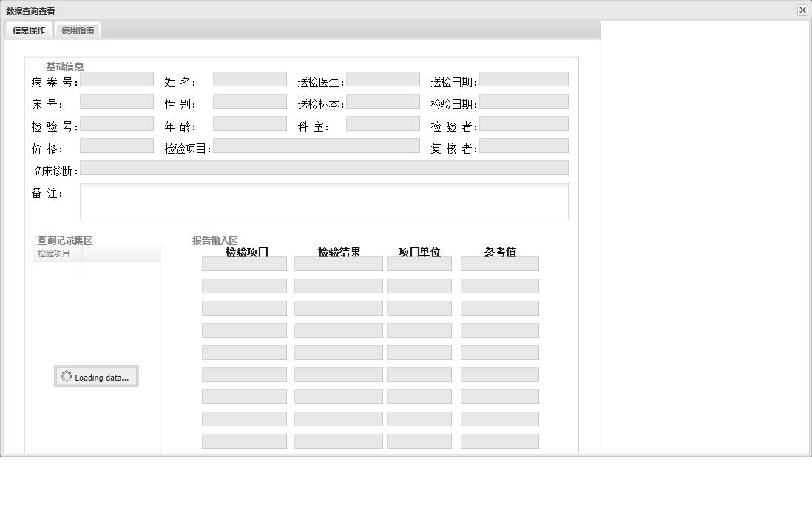The height and width of the screenshot is (515, 812).
Task: Click inside the 备注 comment area
Action: 325,200
